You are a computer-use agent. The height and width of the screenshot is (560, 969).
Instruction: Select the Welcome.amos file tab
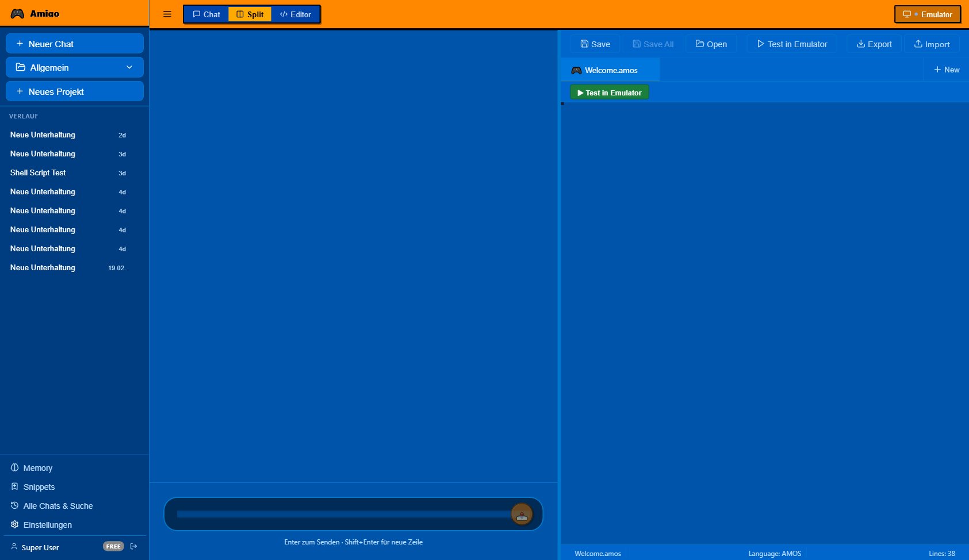pos(611,70)
